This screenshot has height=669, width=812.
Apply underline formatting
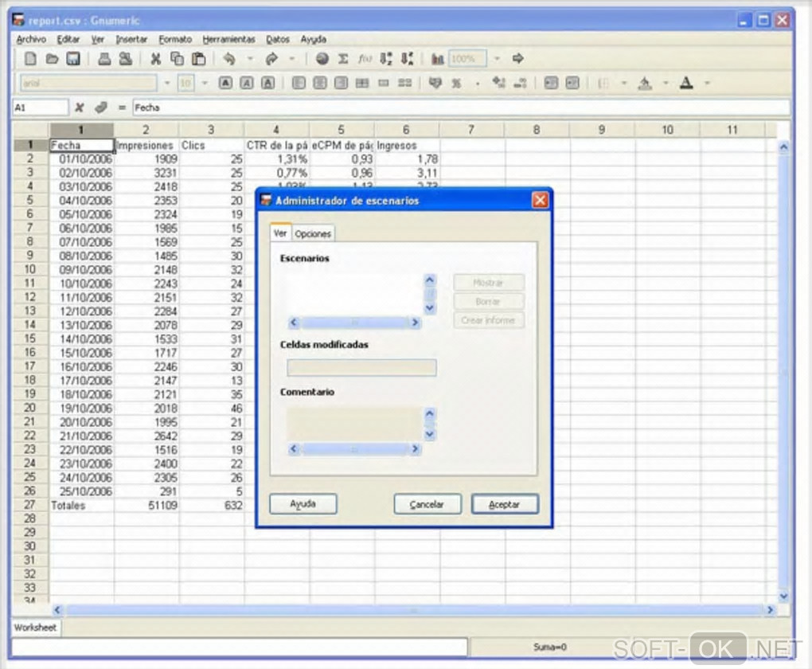point(267,83)
